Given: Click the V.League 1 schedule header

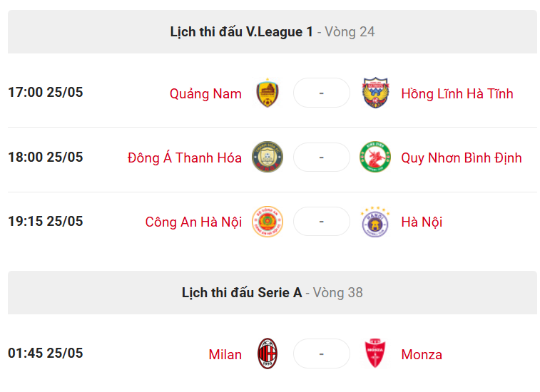Looking at the screenshot, I should (x=272, y=31).
